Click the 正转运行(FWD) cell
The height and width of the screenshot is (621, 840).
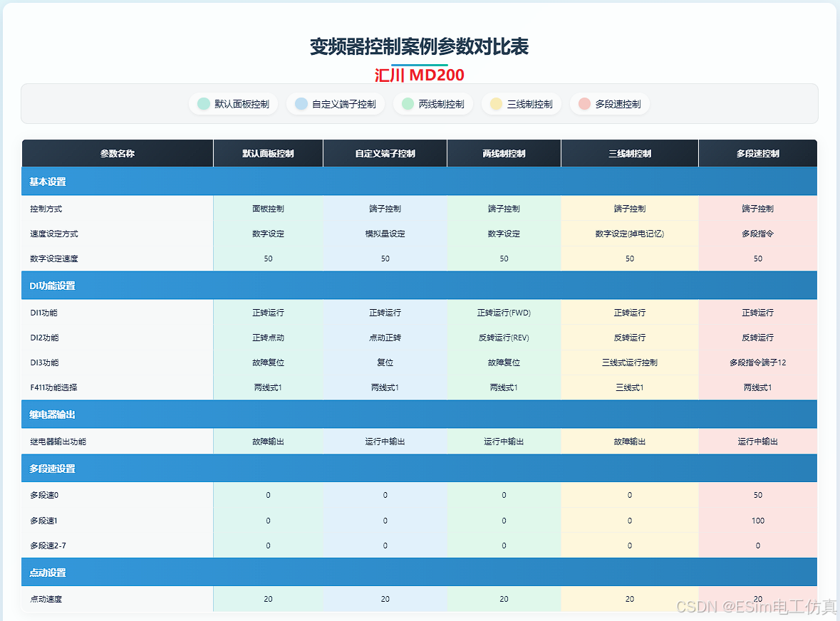coord(504,313)
